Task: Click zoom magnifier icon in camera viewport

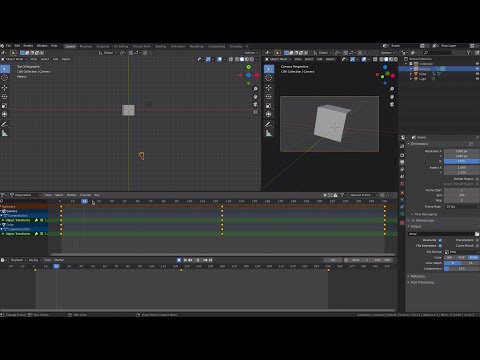Action: click(x=392, y=89)
